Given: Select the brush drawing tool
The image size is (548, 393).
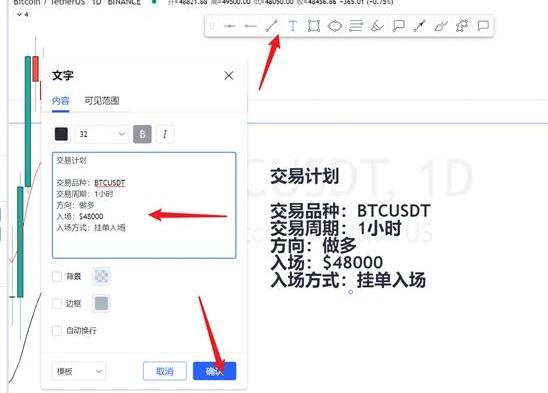Looking at the screenshot, I should pos(377,26).
